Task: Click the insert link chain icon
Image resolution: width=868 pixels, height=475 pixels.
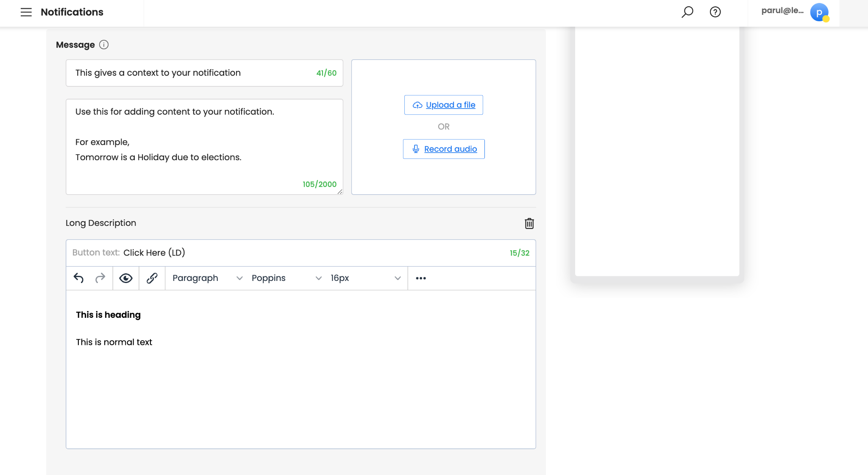Action: point(152,278)
